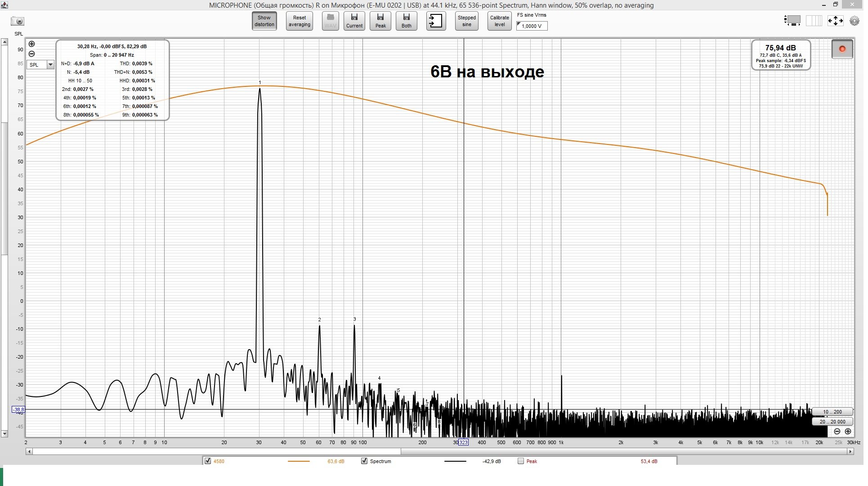Zoom out vertical axis with minus icon
868x486 pixels.
click(x=31, y=54)
